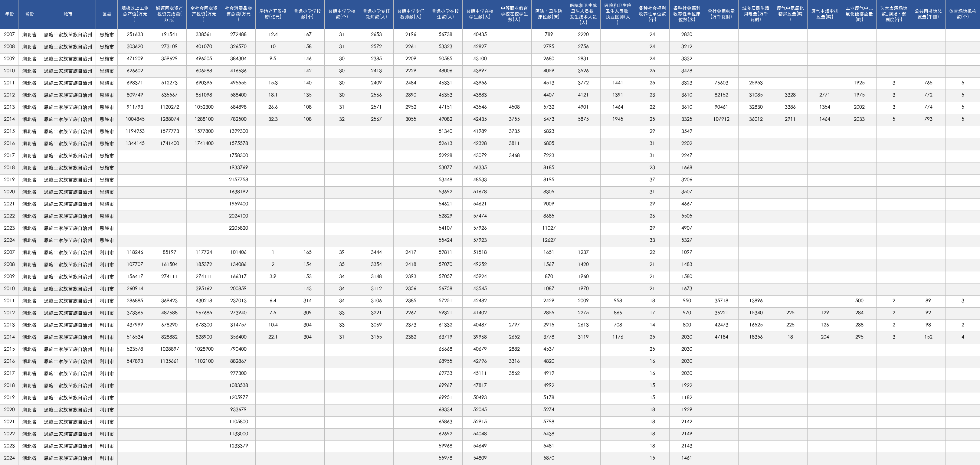Select the 区县 column header
Viewport: 980px width, 465px height.
107,14
